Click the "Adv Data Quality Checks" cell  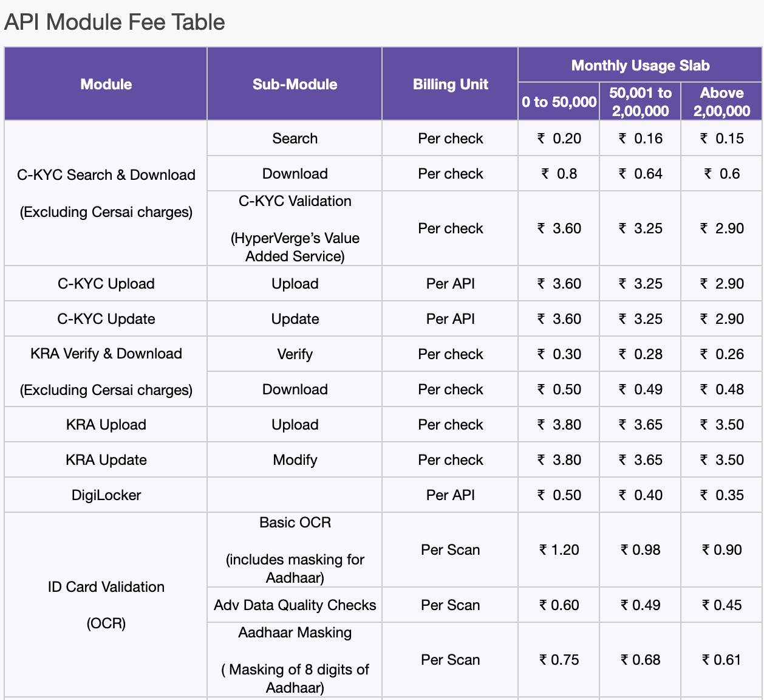tap(295, 605)
